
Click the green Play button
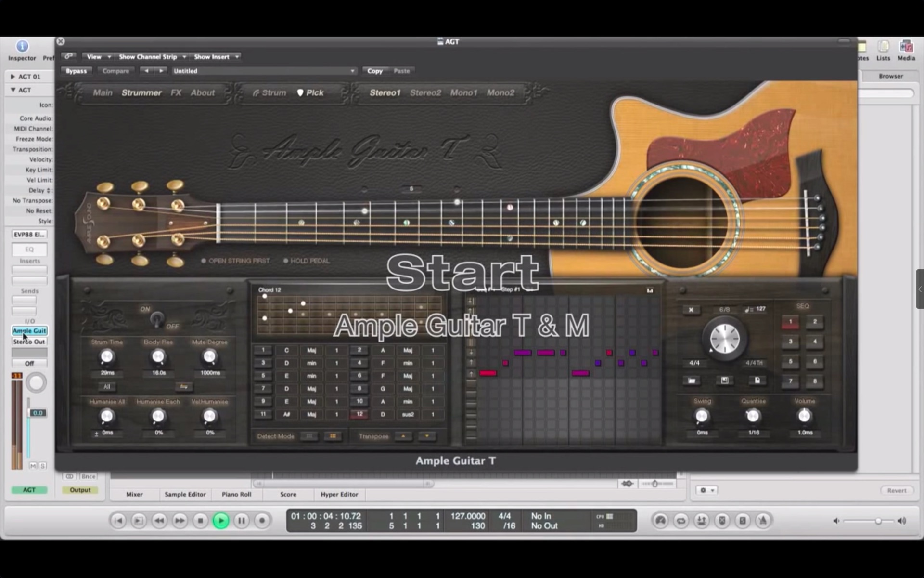click(221, 521)
